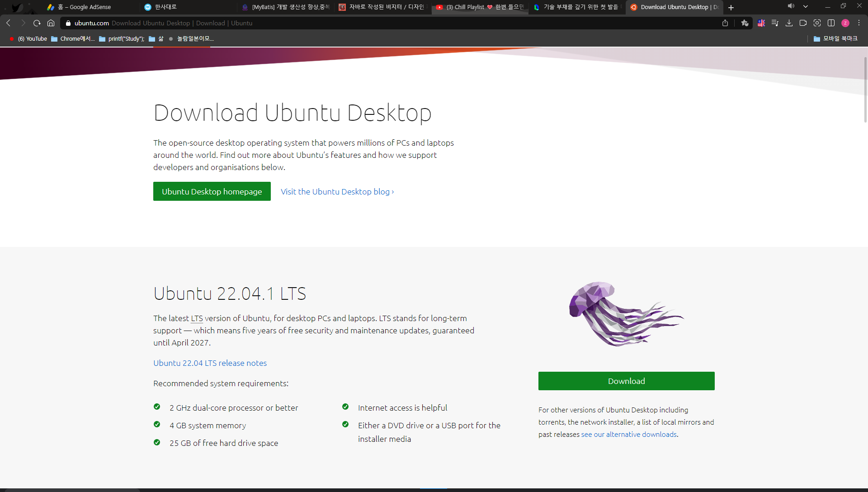Open the flag translate extension icon

coord(761,23)
